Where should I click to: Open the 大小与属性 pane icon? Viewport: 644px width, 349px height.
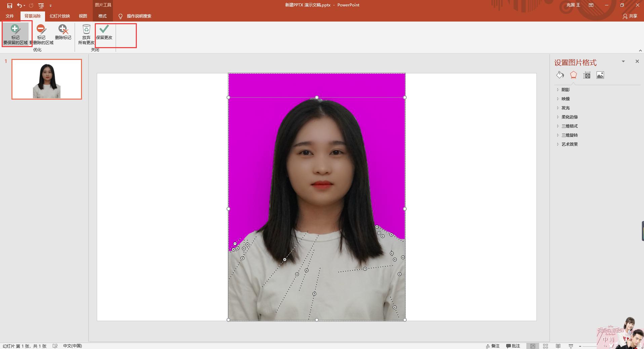click(x=587, y=75)
